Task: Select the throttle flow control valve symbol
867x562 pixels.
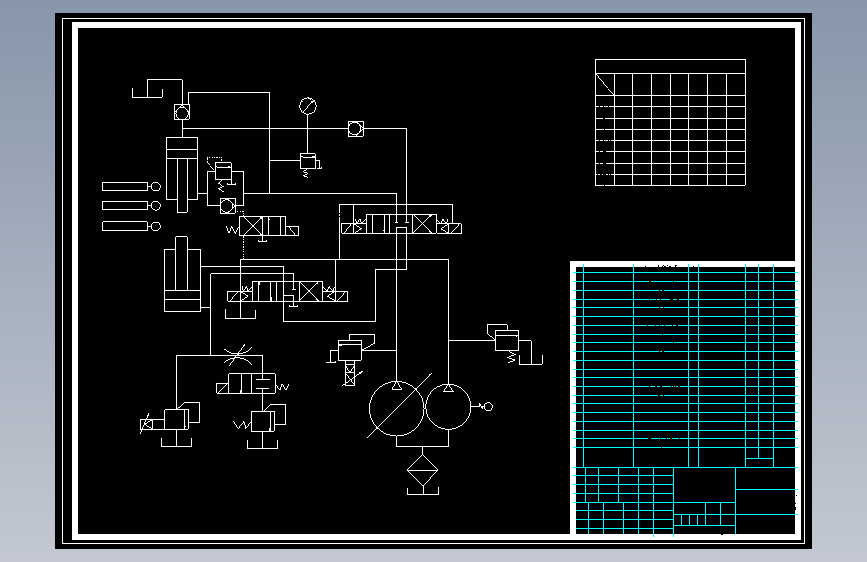Action: pyautogui.click(x=238, y=355)
